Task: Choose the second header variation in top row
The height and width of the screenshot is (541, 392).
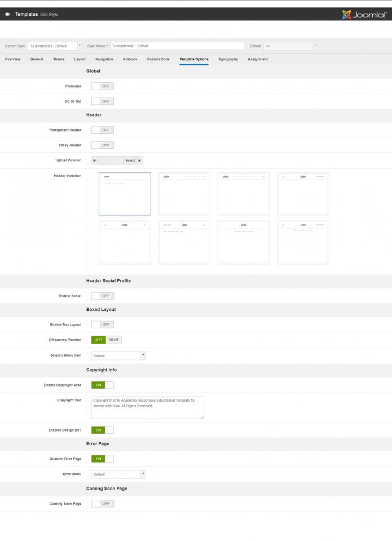Action: (x=184, y=193)
